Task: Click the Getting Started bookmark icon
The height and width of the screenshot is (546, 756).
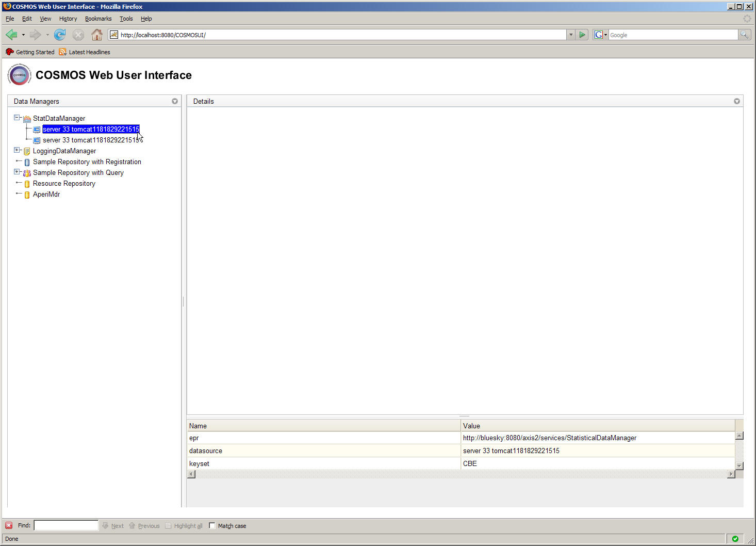Action: [9, 52]
